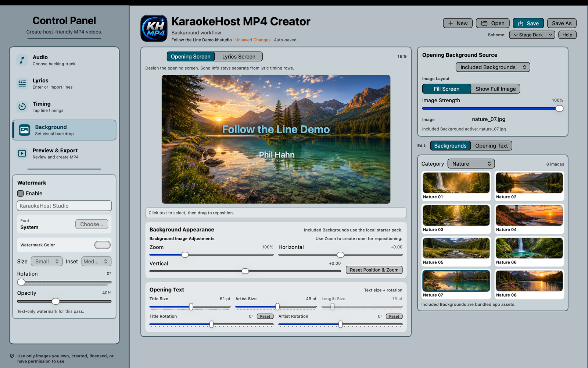Select the Nature 03 forest thumbnail

click(456, 215)
